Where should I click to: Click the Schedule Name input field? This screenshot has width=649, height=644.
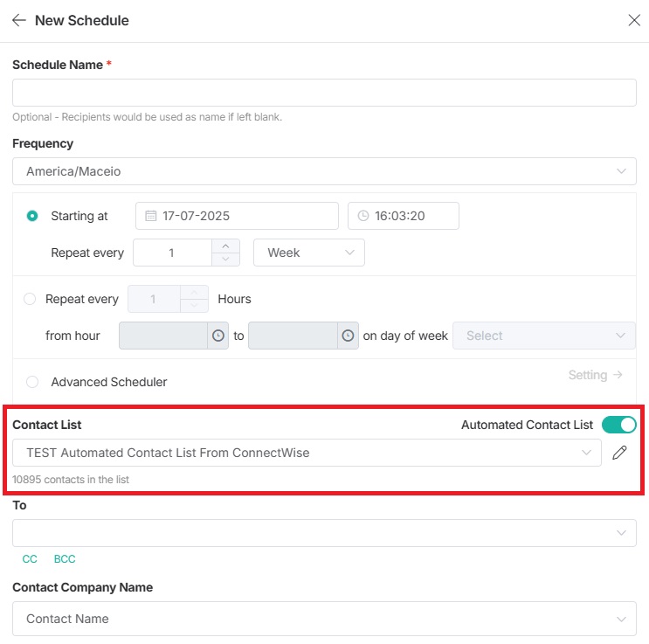(x=324, y=93)
